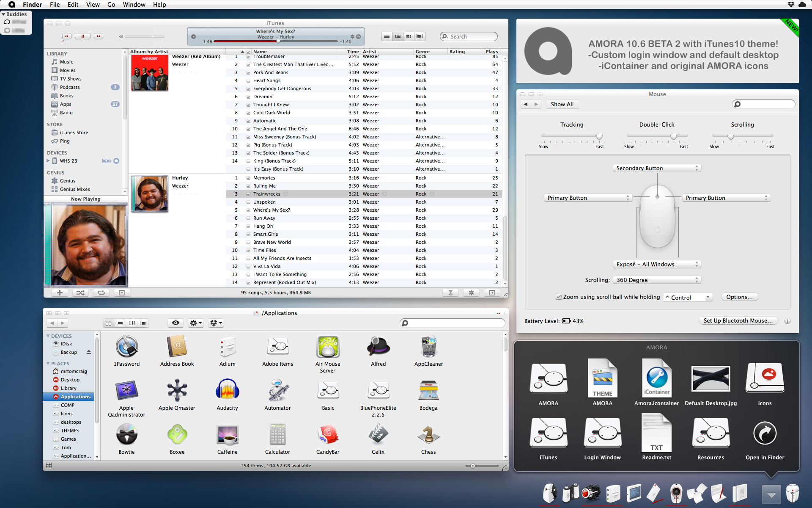Click the iTunes repeat button
Viewport: 812px width, 508px height.
click(x=101, y=293)
